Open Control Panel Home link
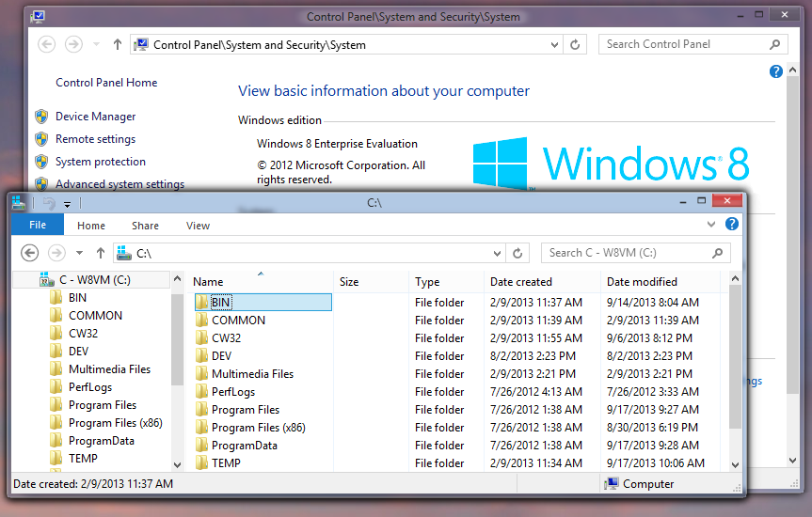The image size is (812, 517). (x=106, y=83)
